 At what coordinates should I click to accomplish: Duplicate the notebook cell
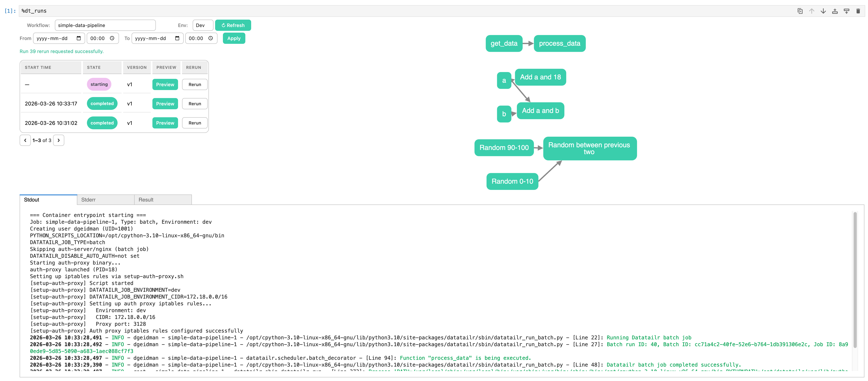pyautogui.click(x=800, y=11)
